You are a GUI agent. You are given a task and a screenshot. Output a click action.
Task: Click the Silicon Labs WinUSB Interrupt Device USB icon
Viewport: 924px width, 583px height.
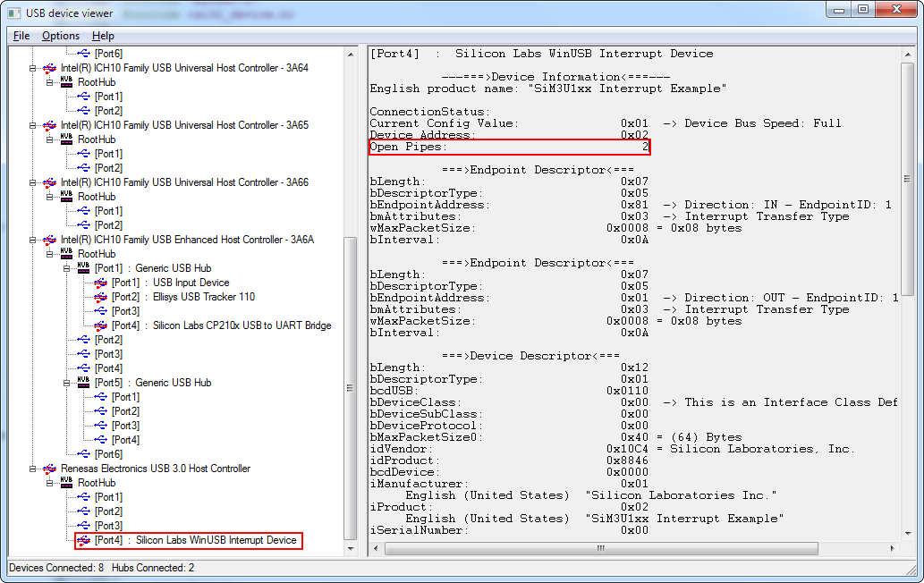tap(83, 540)
